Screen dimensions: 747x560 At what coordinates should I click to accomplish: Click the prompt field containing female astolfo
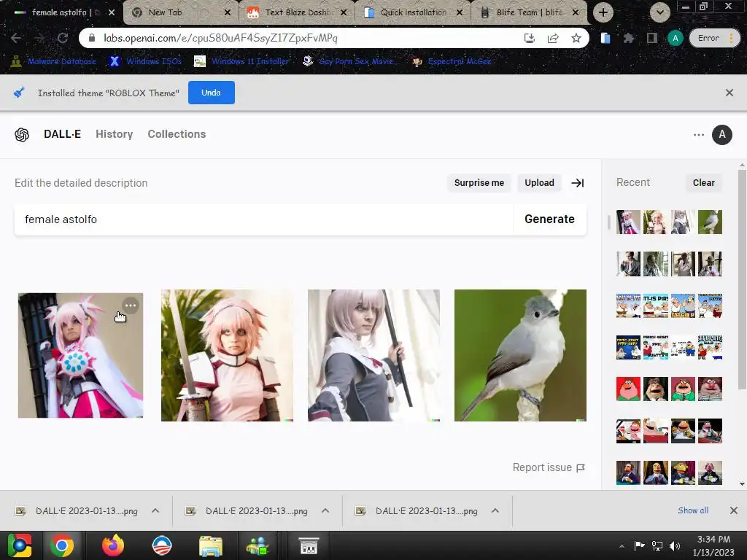point(264,219)
